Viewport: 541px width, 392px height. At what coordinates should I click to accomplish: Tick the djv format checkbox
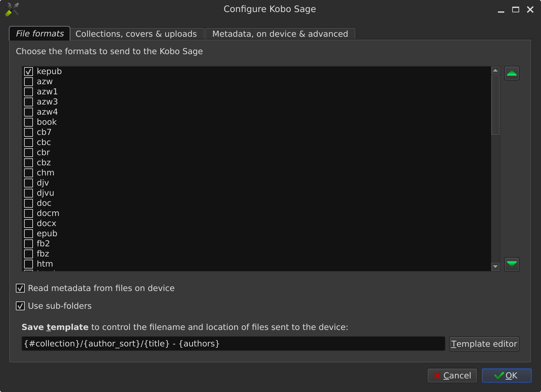click(x=29, y=183)
